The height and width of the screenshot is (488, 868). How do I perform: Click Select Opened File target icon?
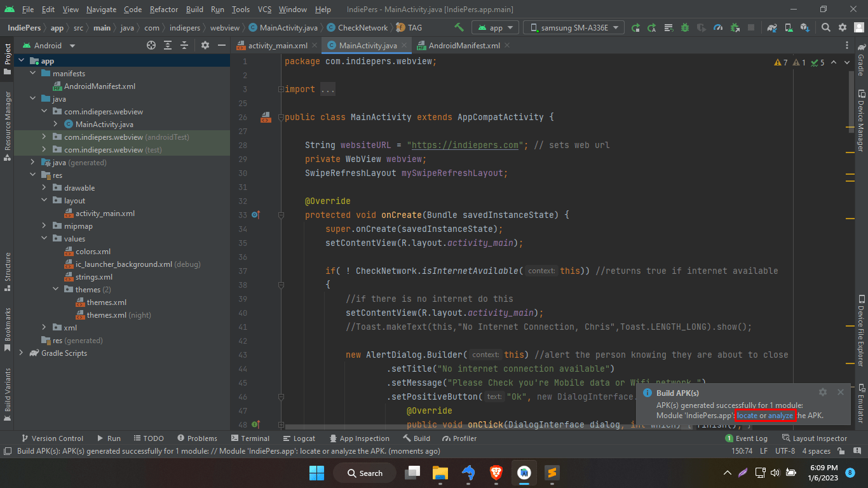click(151, 45)
